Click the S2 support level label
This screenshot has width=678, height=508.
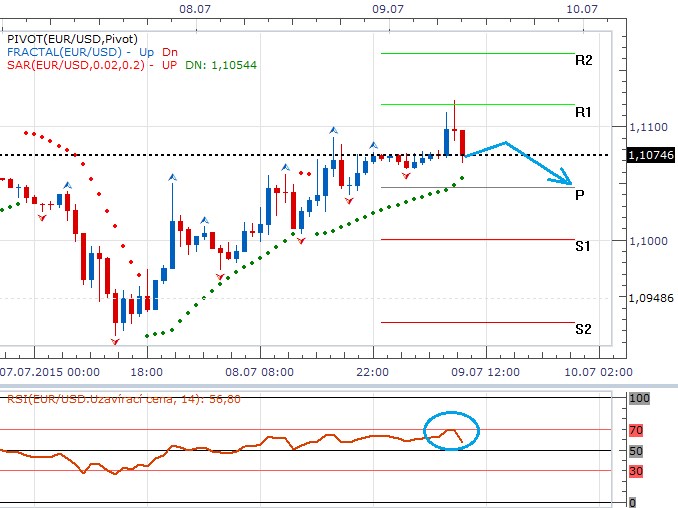coord(583,329)
